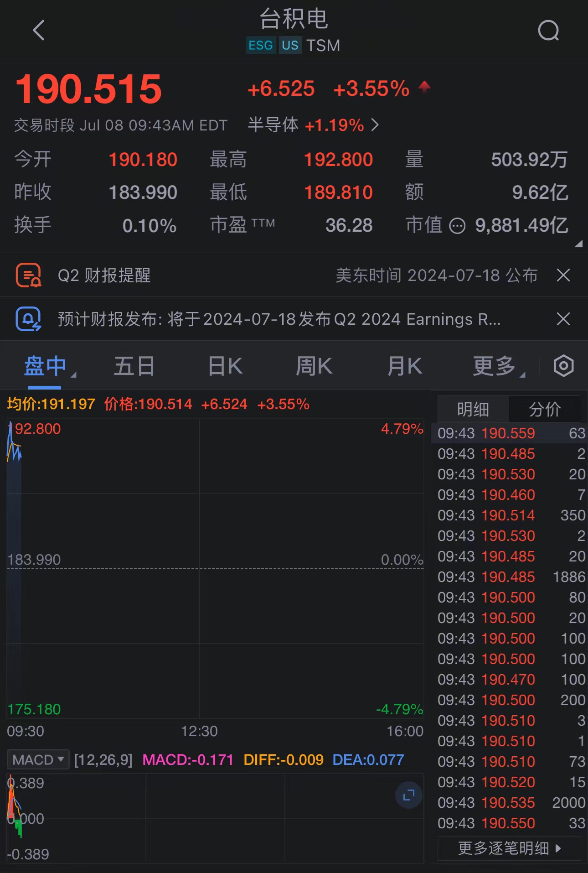Tap the 半导体 sector label
The width and height of the screenshot is (588, 873).
coord(273,125)
